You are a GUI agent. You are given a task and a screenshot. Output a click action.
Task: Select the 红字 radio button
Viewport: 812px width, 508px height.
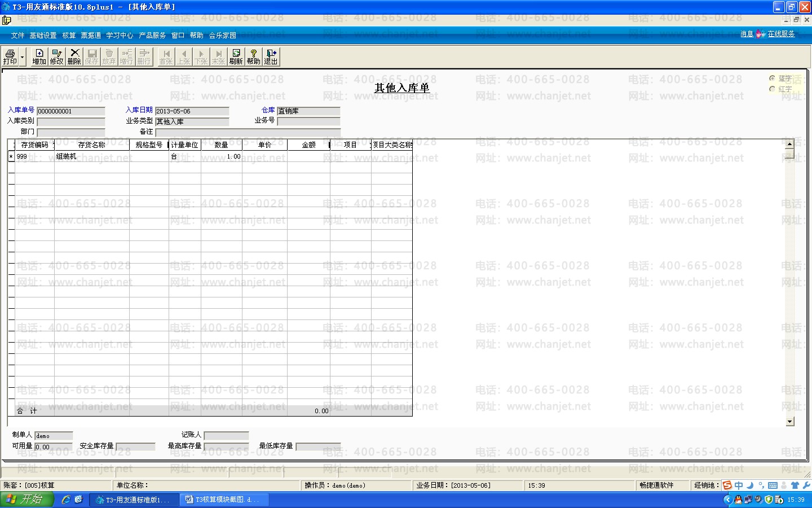coord(772,89)
